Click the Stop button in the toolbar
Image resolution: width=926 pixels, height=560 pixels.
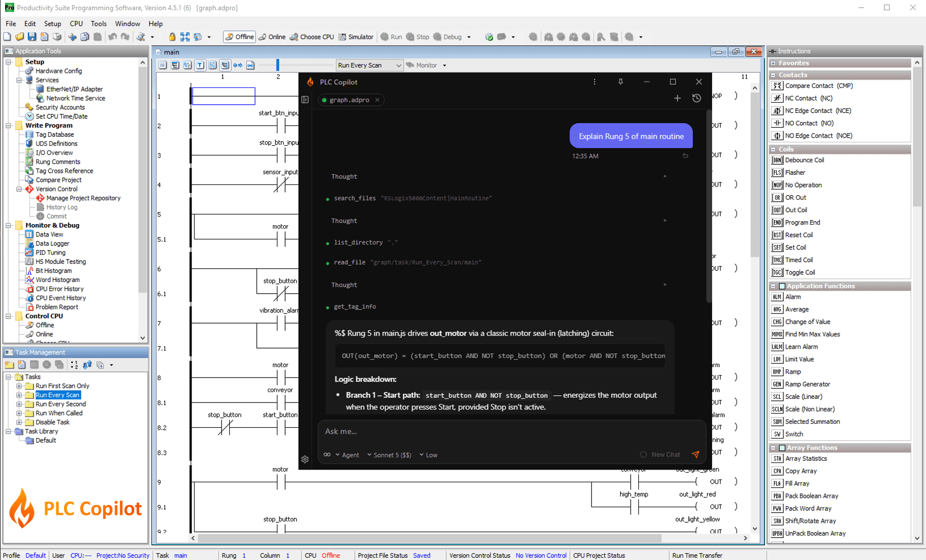pyautogui.click(x=418, y=37)
